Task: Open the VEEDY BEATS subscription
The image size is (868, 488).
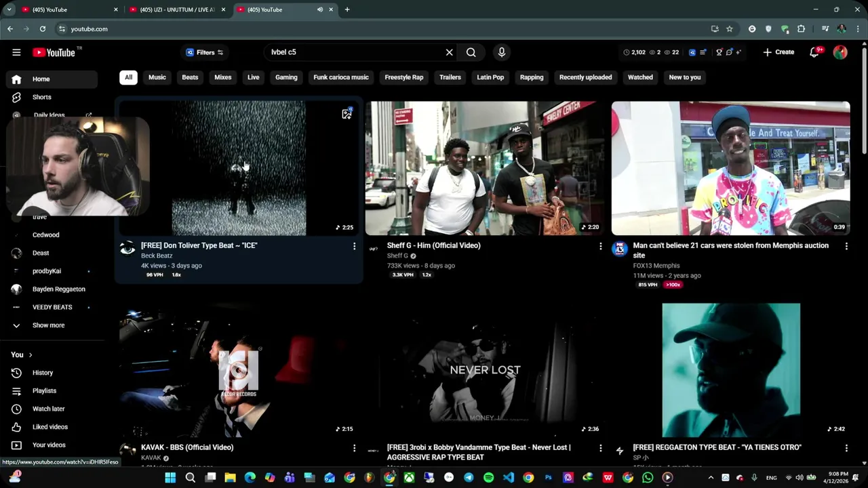Action: [x=52, y=307]
